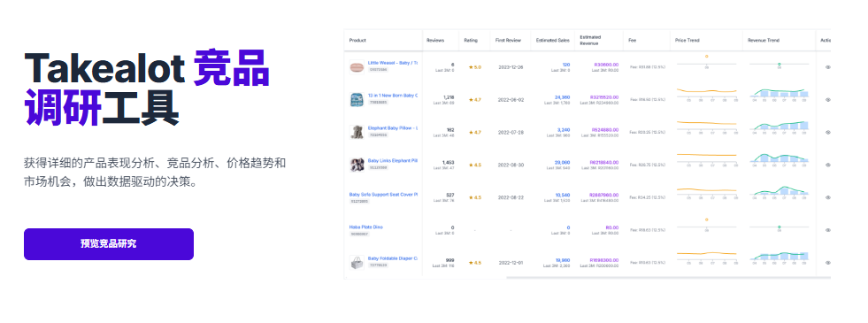This screenshot has width=868, height=323.
Task: Sort by the Fee column header
Action: (633, 40)
